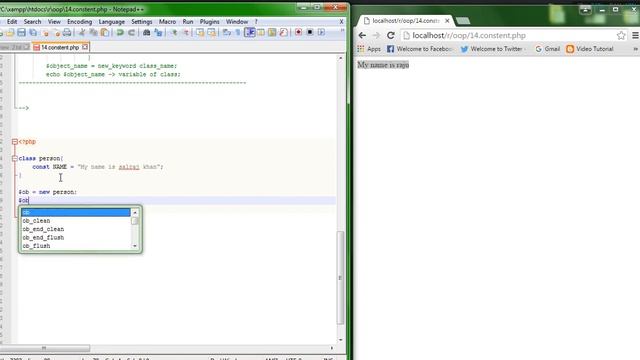The height and width of the screenshot is (360, 640).
Task: Print the document with the Print icon
Action: tap(67, 32)
